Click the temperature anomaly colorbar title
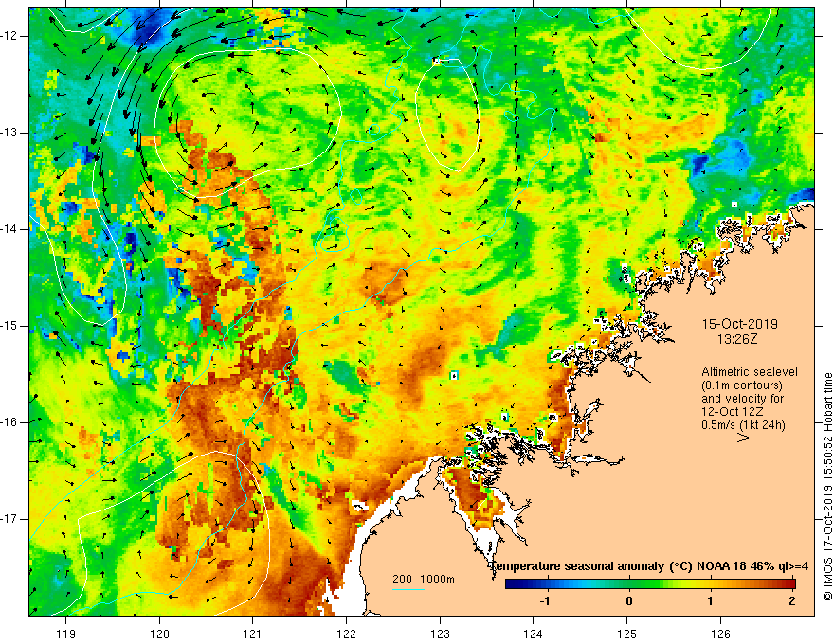Image resolution: width=834 pixels, height=644 pixels. pos(649,566)
